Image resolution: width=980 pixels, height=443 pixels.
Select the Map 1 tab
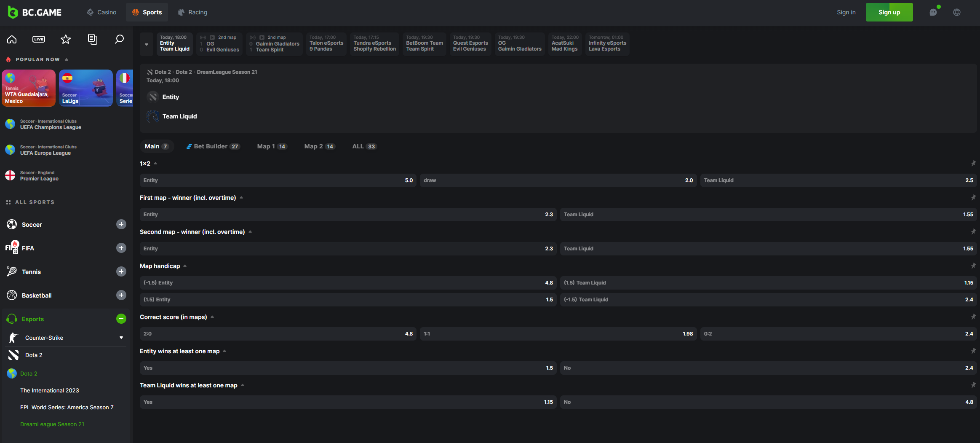272,146
